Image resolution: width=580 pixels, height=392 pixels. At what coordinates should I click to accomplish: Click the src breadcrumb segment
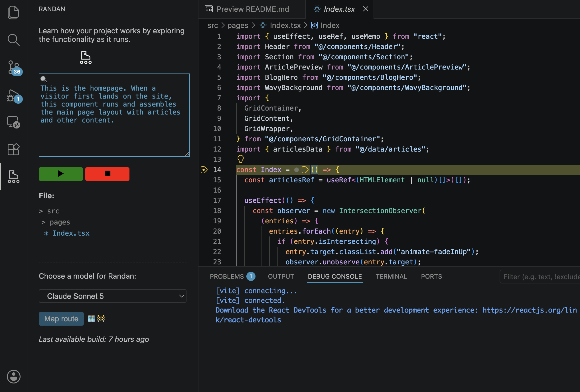click(213, 25)
